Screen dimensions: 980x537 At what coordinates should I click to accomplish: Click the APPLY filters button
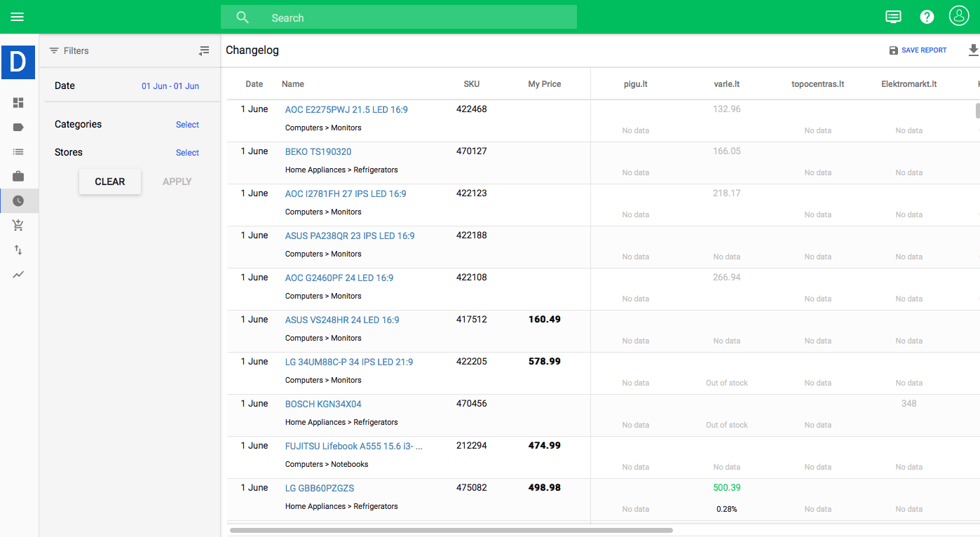pos(177,182)
